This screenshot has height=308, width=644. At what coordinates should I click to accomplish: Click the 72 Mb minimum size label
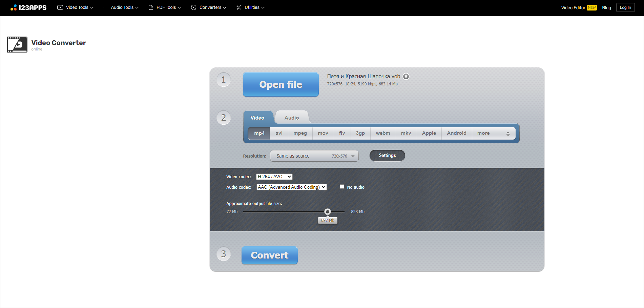[x=232, y=212]
